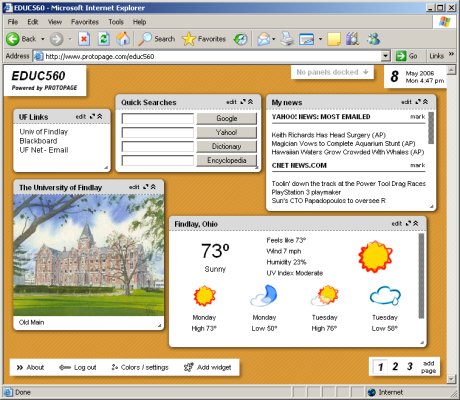
Task: Open the Favorites star toolbar button
Action: [x=204, y=39]
